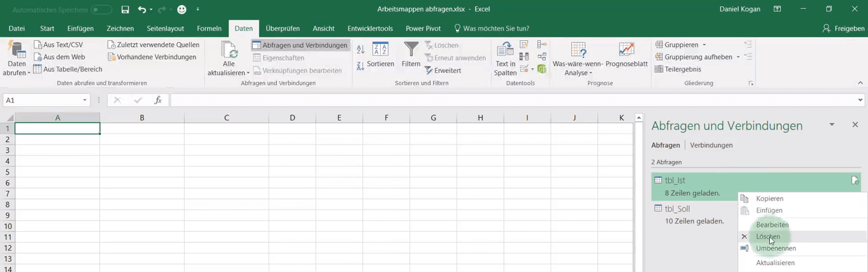Click the Freigeben share button
868x272 pixels.
843,28
